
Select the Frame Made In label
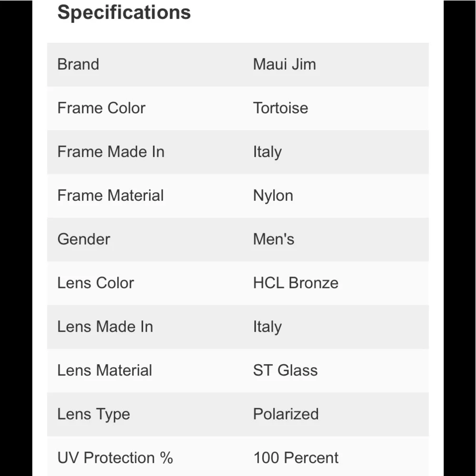tap(111, 152)
